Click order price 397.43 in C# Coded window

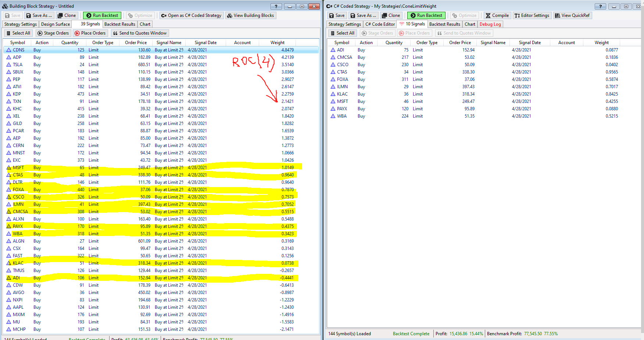pyautogui.click(x=468, y=87)
